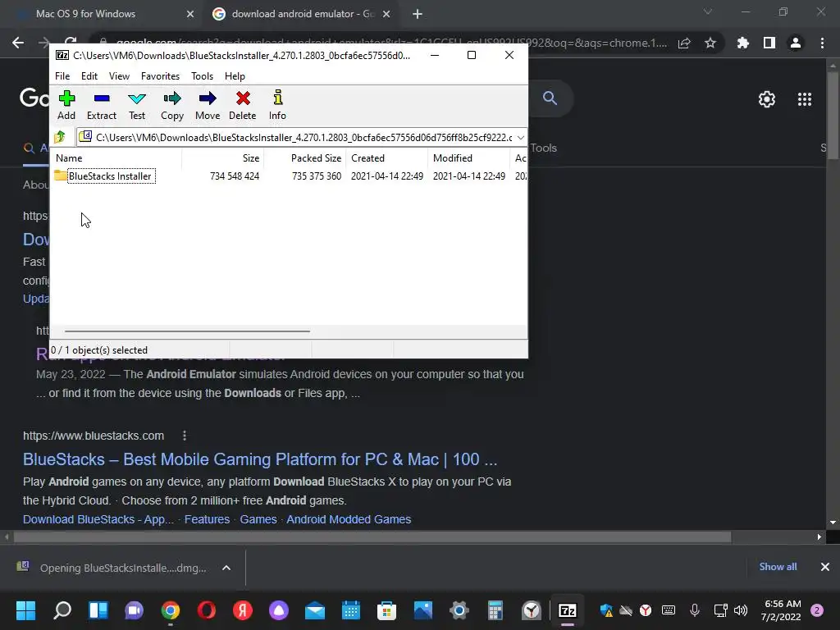Switch to the Mac OS 9 for Windows tab
This screenshot has height=630, width=840.
pos(102,14)
